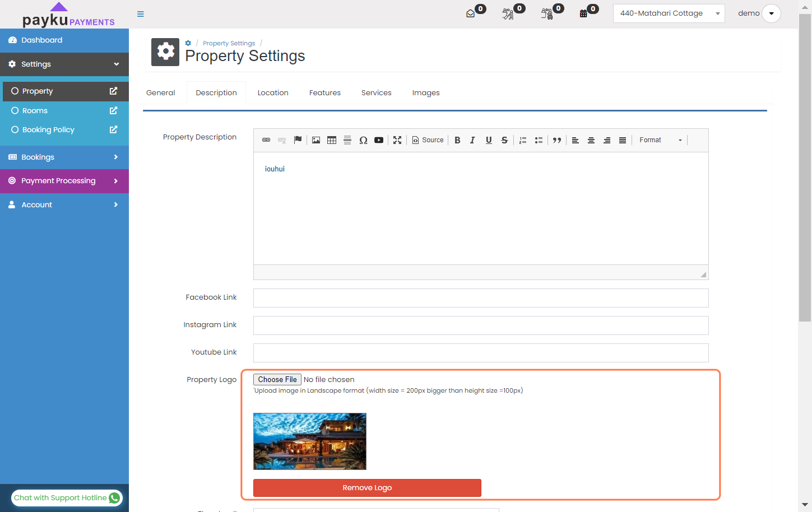Click the YouTube embed icon
Viewport: 812px width, 512px height.
tap(379, 140)
